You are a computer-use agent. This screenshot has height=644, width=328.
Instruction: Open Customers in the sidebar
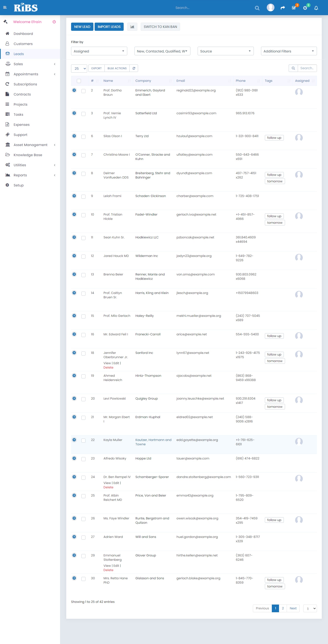click(23, 44)
